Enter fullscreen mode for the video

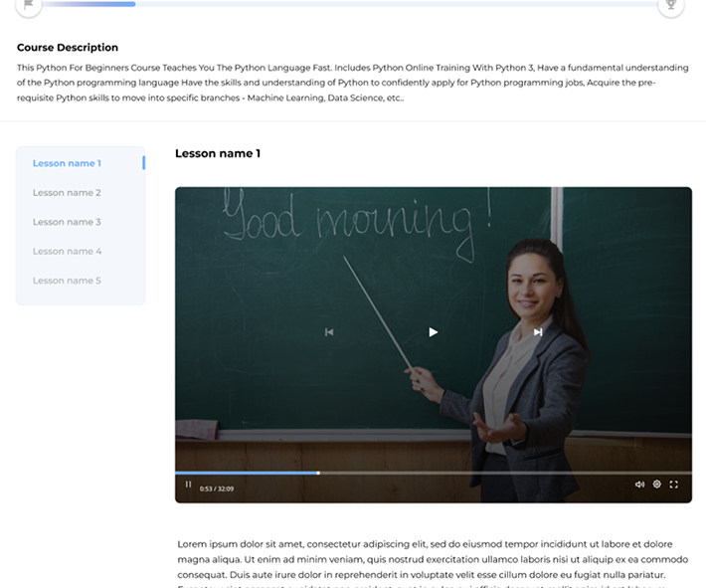(673, 485)
